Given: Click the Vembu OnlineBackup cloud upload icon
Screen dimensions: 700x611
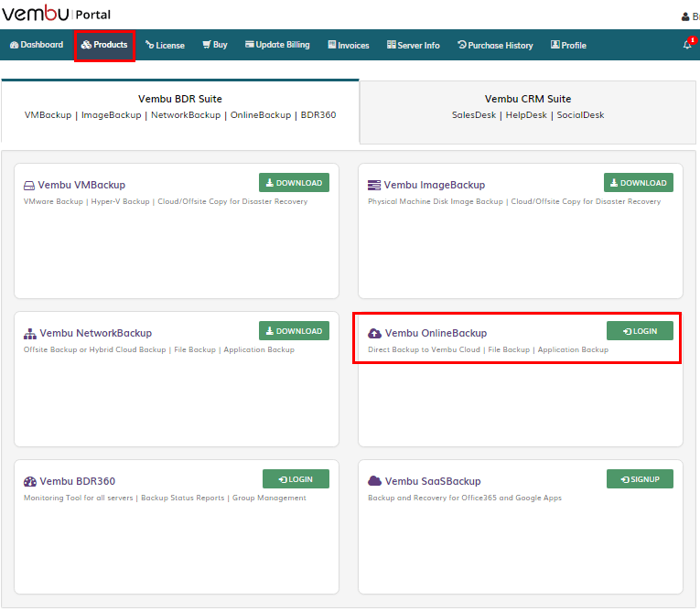Looking at the screenshot, I should coord(374,333).
